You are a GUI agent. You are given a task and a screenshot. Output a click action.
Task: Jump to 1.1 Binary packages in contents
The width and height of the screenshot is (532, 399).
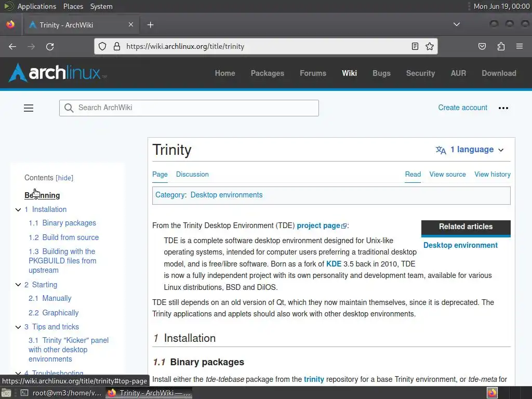tap(62, 223)
